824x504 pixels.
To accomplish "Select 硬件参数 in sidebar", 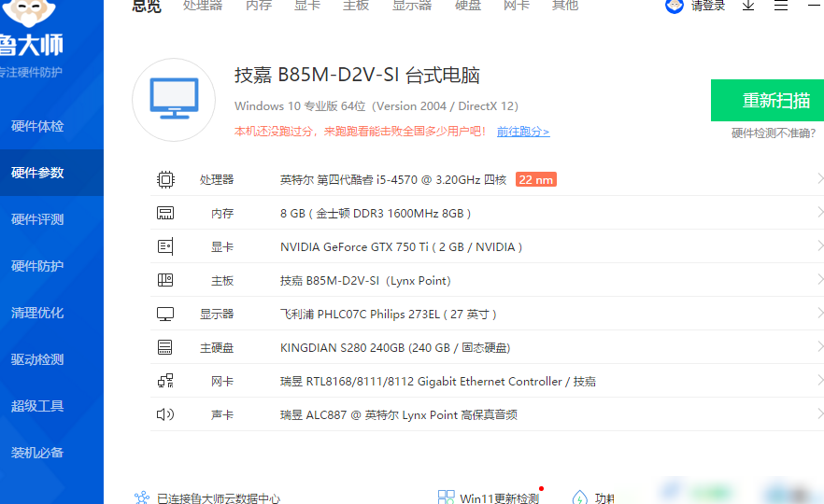I will [51, 173].
